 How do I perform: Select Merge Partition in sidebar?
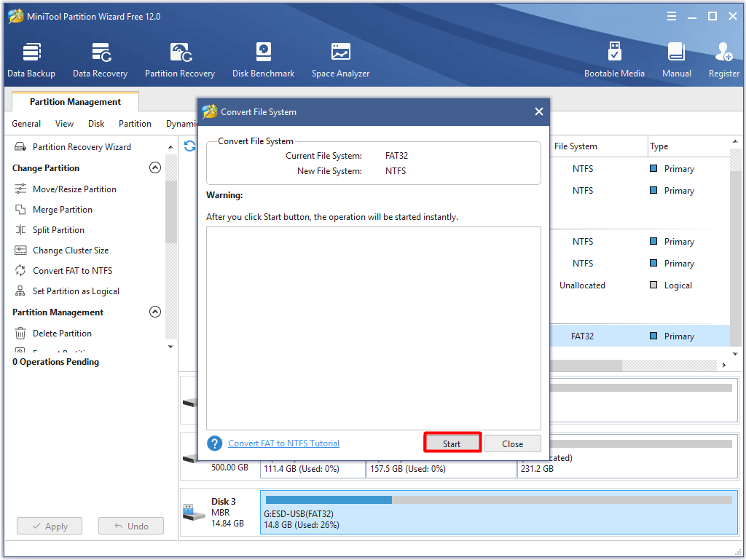coord(63,210)
